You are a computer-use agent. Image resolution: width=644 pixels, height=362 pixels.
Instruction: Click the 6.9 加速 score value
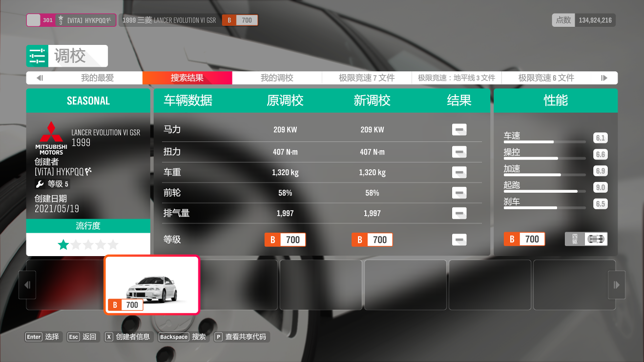[x=600, y=171]
